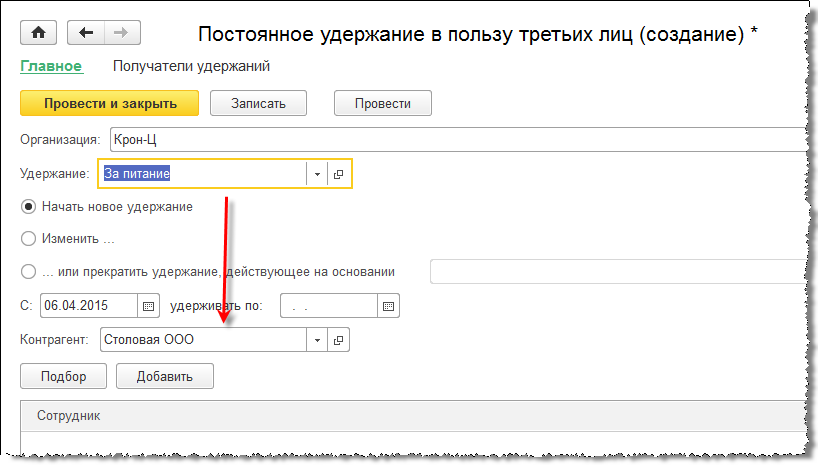Open employee Подбор selection
818x465 pixels.
(x=64, y=376)
